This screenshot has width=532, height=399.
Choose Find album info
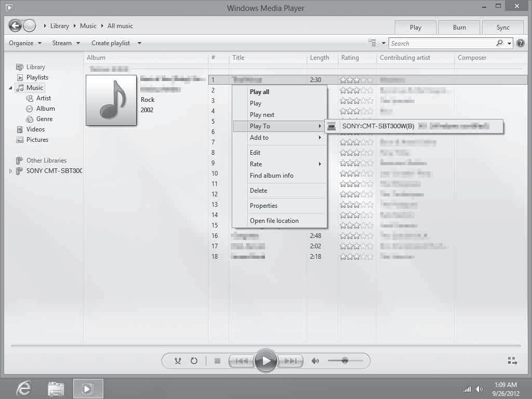(x=280, y=176)
